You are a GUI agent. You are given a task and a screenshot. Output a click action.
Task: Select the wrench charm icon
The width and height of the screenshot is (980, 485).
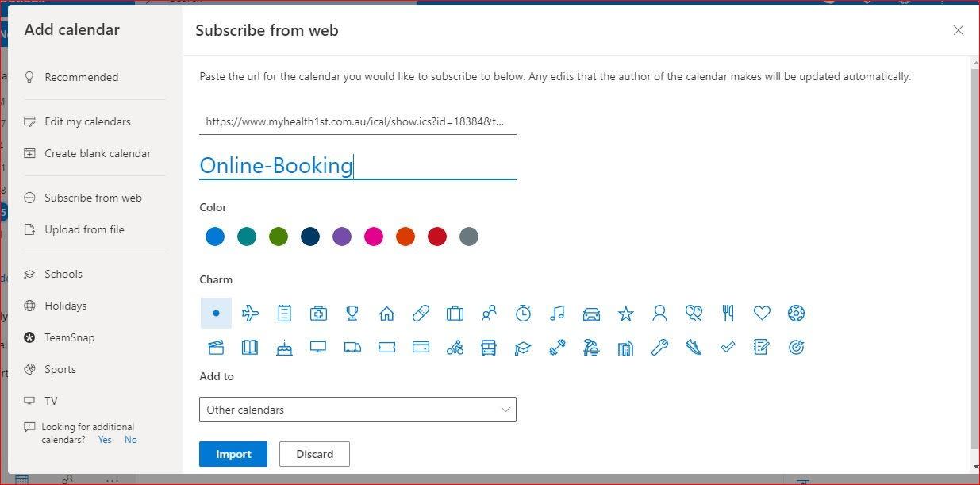[659, 348]
